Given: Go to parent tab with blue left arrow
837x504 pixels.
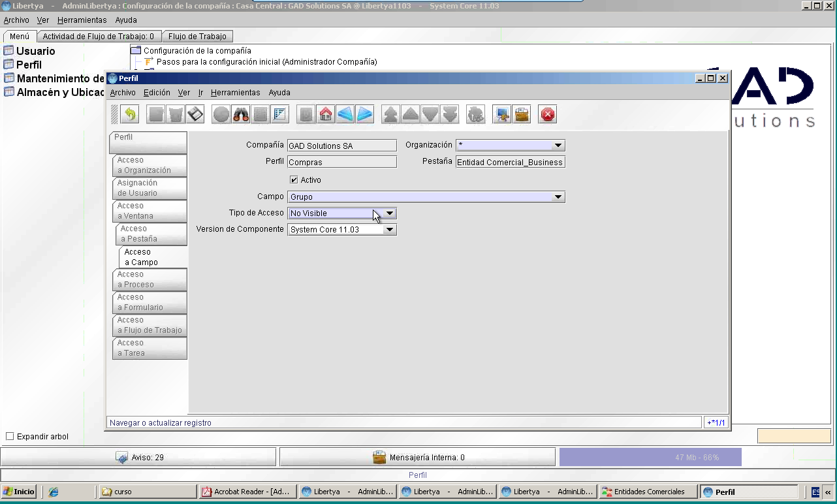Looking at the screenshot, I should (x=345, y=115).
